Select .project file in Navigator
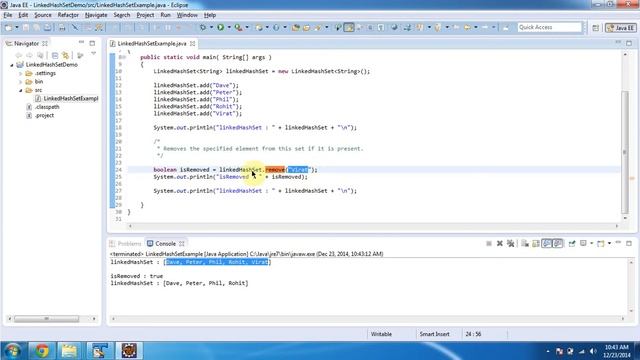 tap(40, 116)
